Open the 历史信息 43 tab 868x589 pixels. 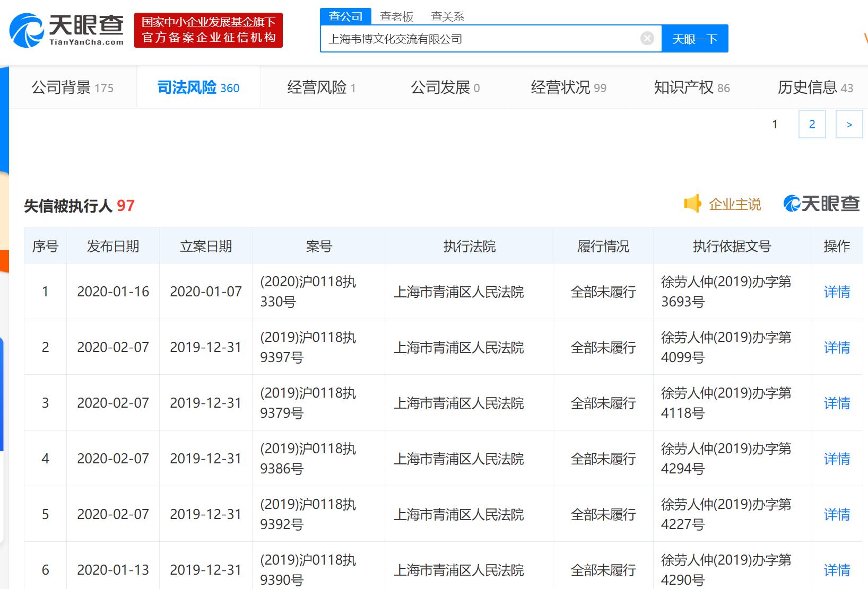(x=815, y=87)
